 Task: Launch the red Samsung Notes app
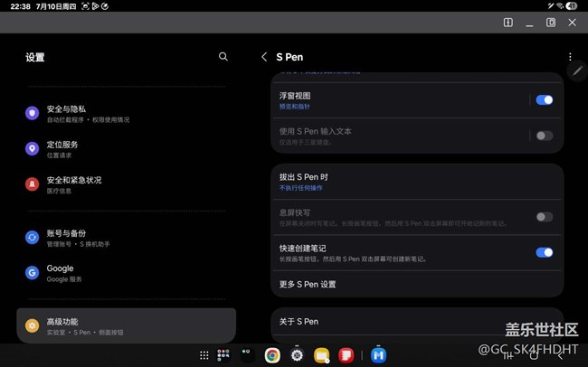[346, 355]
